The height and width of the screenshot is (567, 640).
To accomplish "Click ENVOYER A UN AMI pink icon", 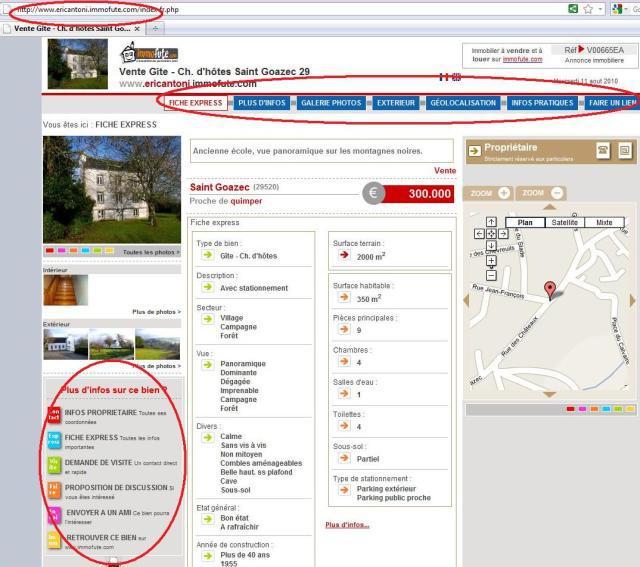I will click(54, 515).
